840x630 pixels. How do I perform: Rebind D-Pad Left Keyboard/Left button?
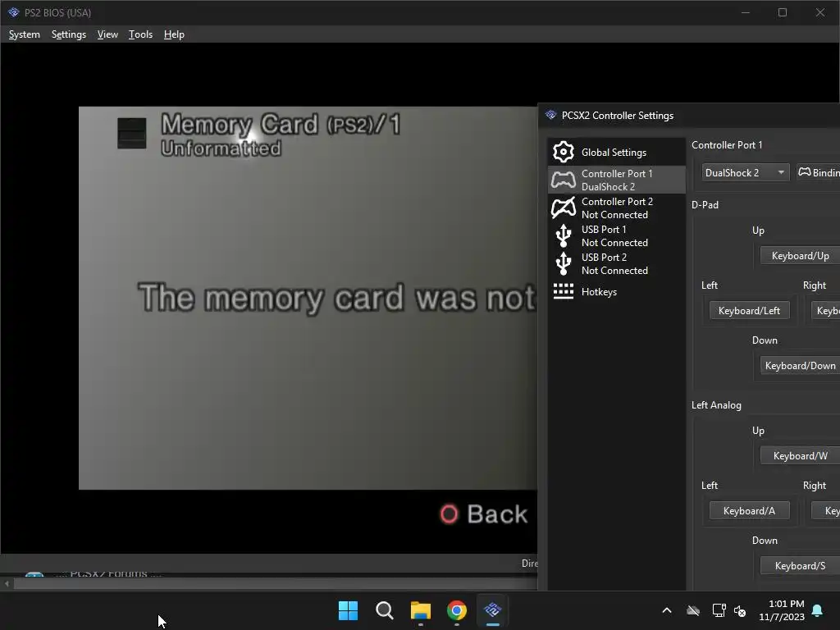click(x=749, y=311)
